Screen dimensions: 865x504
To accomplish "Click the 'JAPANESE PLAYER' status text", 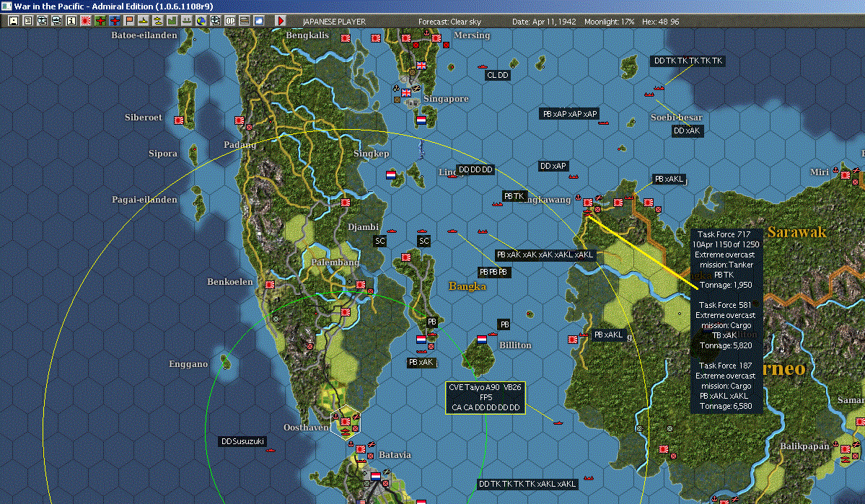I will (x=334, y=22).
